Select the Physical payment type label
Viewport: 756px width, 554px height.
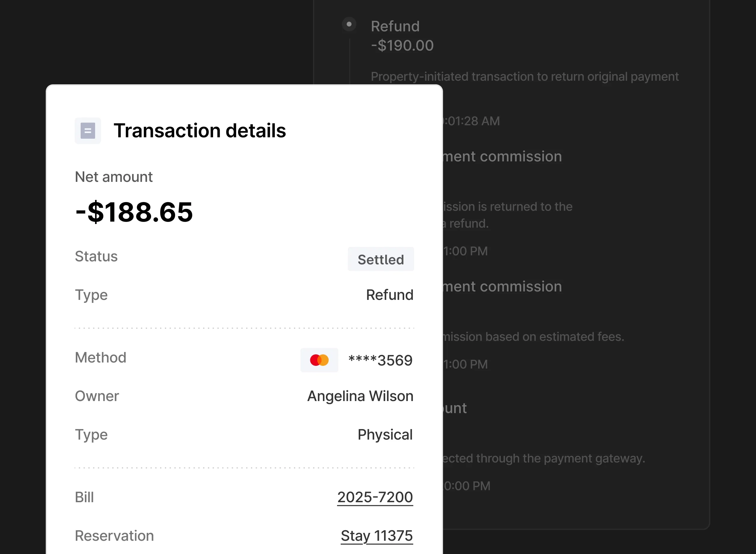[385, 434]
